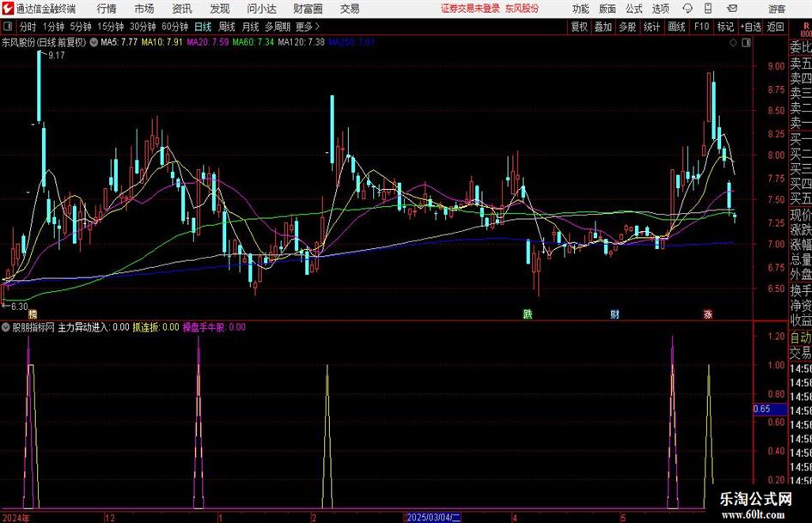This screenshot has height=523, width=812.
Task: Open the 问小达 menu
Action: pyautogui.click(x=261, y=9)
